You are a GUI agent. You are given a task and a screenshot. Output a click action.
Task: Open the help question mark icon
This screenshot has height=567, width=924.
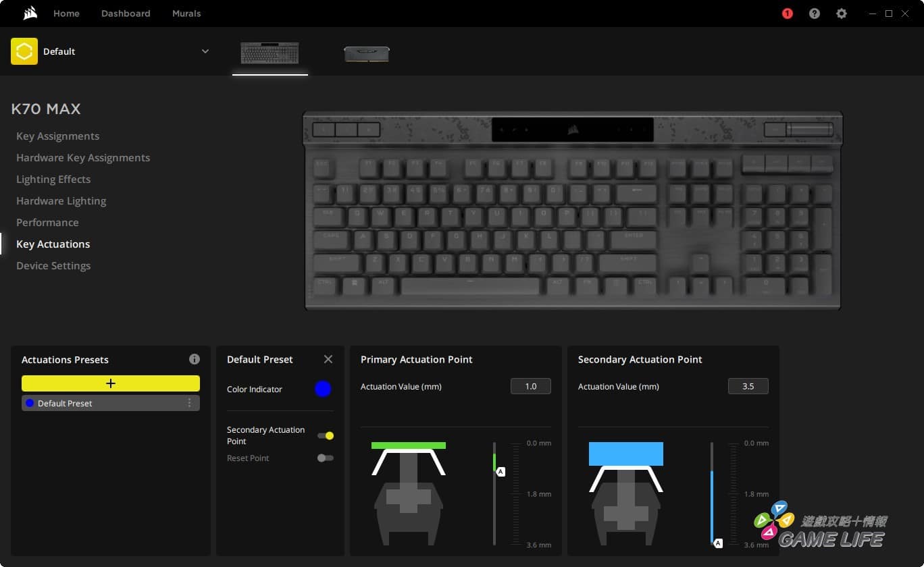point(814,13)
